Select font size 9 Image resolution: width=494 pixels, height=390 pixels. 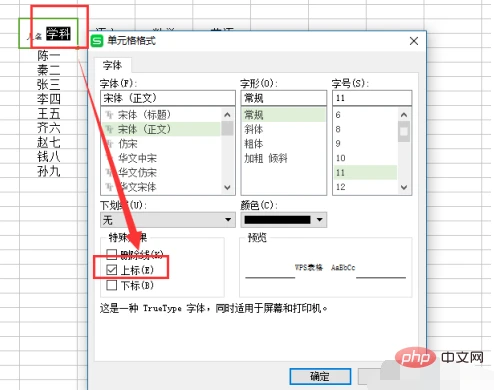coord(365,144)
